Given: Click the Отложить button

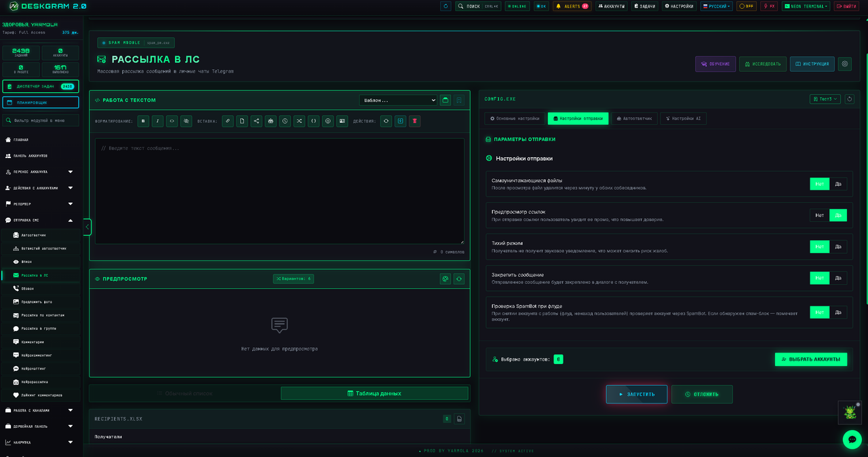Looking at the screenshot, I should pos(702,394).
